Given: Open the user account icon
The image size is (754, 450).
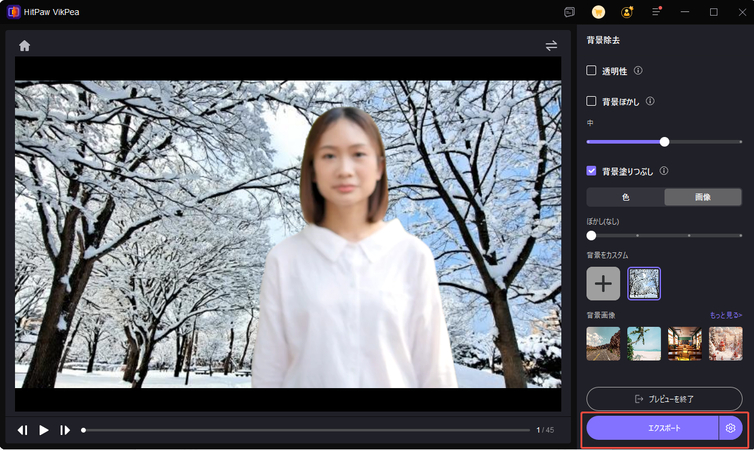Looking at the screenshot, I should point(627,12).
